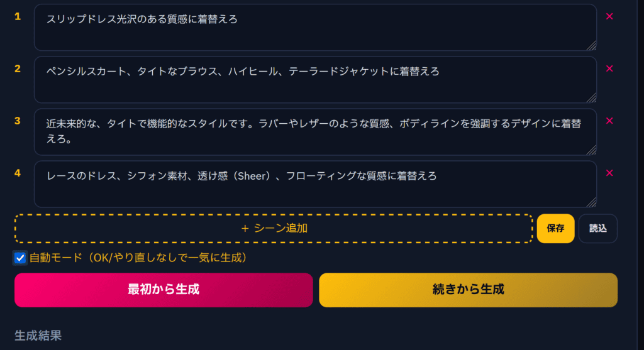Viewport: 644px width, 350px height.
Task: Click the resize grip on scene 2 textarea
Action: point(591,97)
